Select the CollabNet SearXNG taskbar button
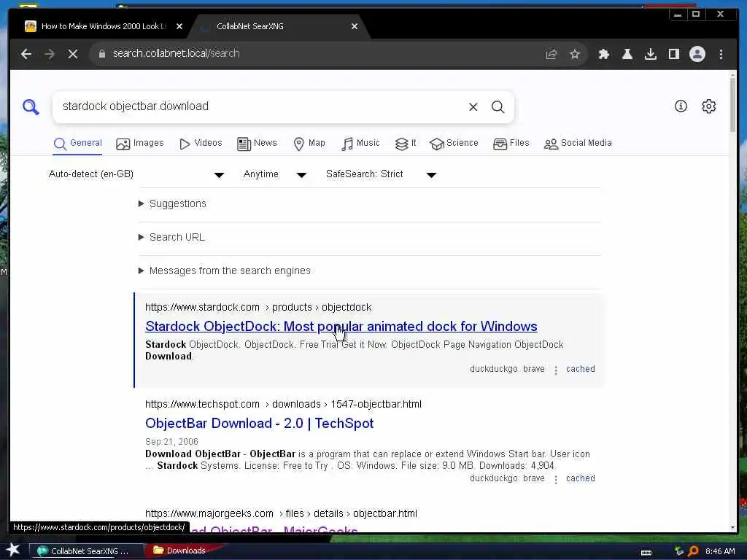 87,551
